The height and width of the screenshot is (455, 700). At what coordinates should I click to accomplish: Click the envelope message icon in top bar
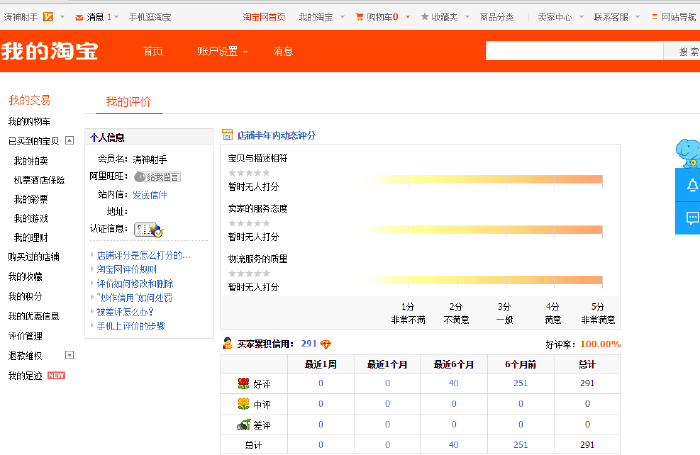[79, 17]
